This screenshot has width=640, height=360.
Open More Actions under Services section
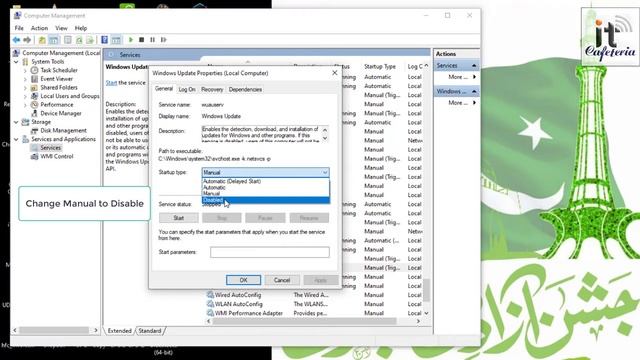coord(458,77)
